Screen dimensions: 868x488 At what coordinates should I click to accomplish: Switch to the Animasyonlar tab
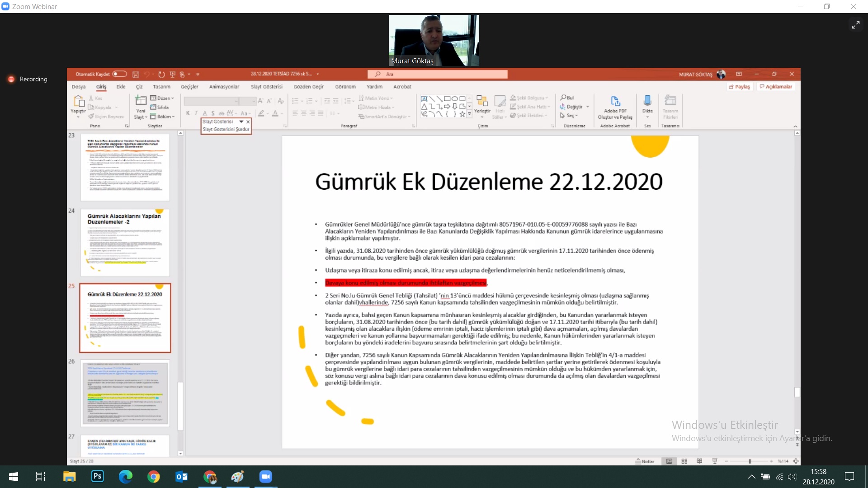click(224, 87)
